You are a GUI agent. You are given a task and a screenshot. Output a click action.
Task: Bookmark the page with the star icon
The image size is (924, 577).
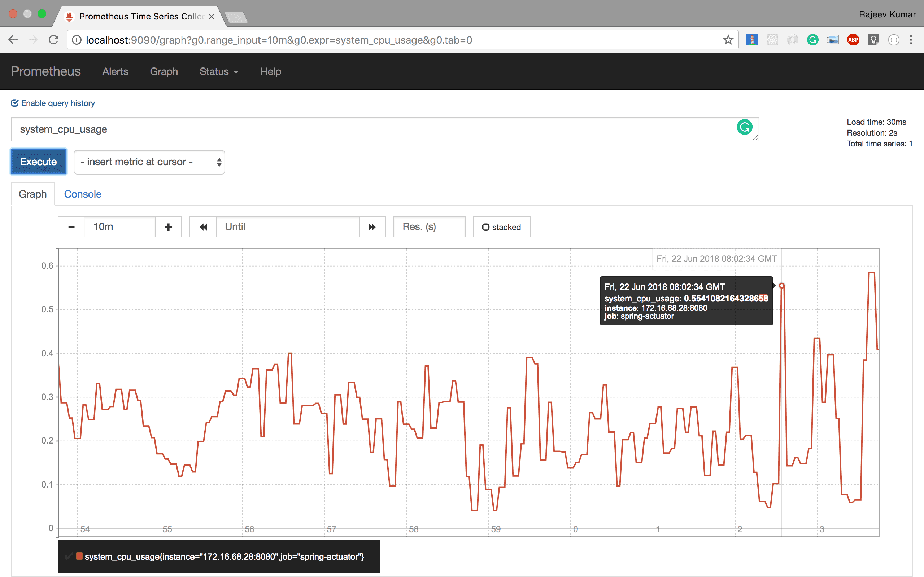click(728, 40)
